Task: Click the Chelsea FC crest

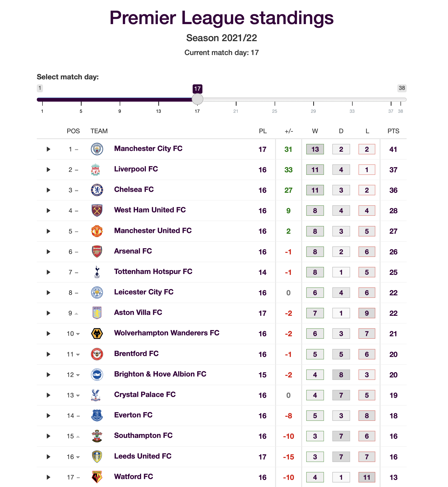Action: 97,190
